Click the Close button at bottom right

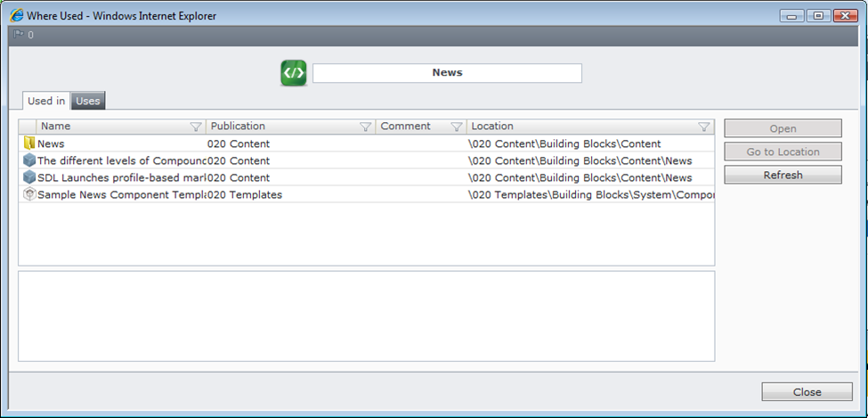(807, 392)
